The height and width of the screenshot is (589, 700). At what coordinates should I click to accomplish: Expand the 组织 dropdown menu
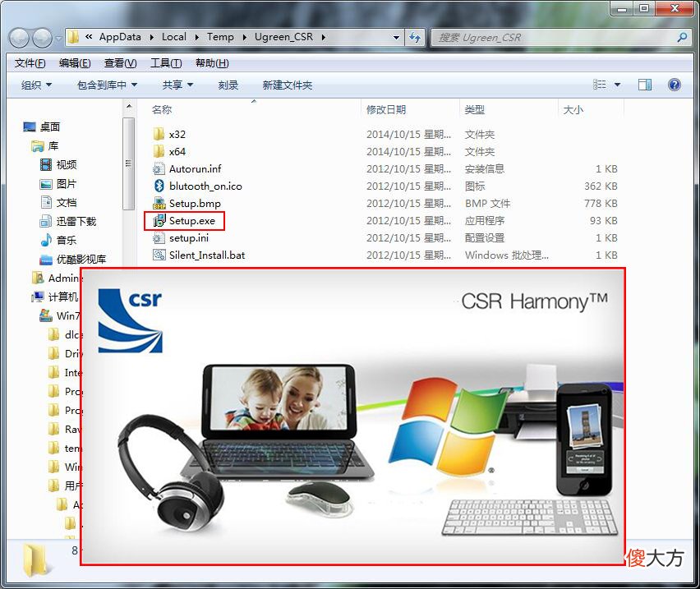pyautogui.click(x=36, y=85)
